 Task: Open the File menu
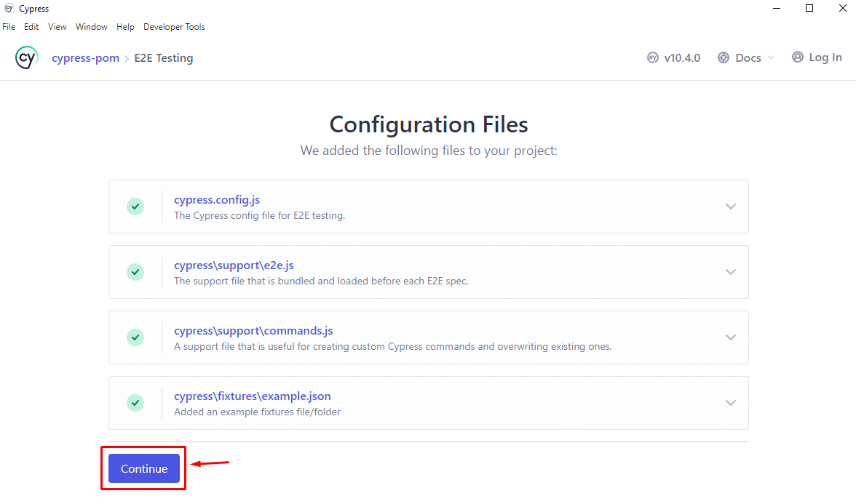9,27
